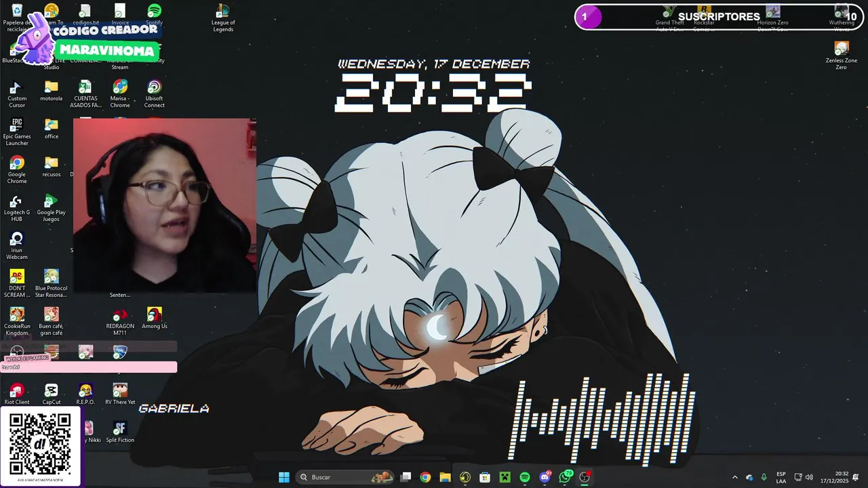Open Minecraft from the taskbar

505,477
